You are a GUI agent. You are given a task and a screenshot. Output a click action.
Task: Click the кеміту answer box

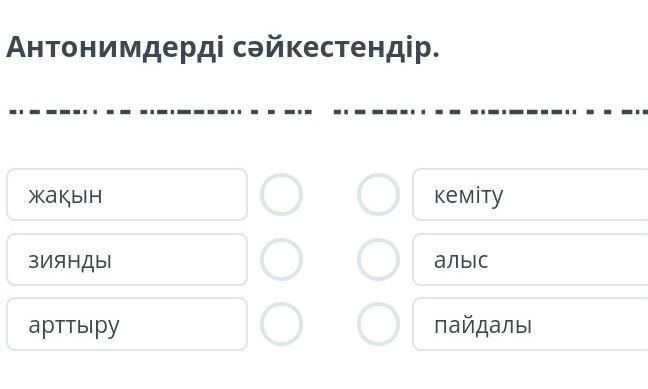[x=530, y=194]
